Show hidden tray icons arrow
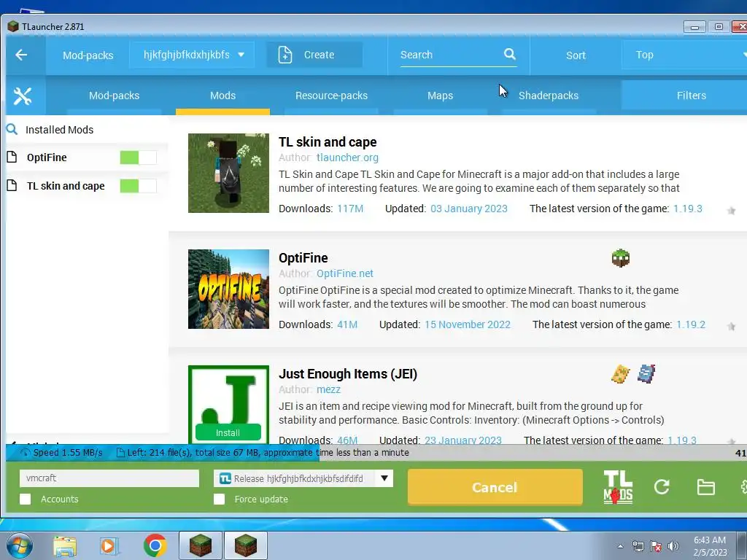Screen dimensions: 747x560 (x=620, y=546)
